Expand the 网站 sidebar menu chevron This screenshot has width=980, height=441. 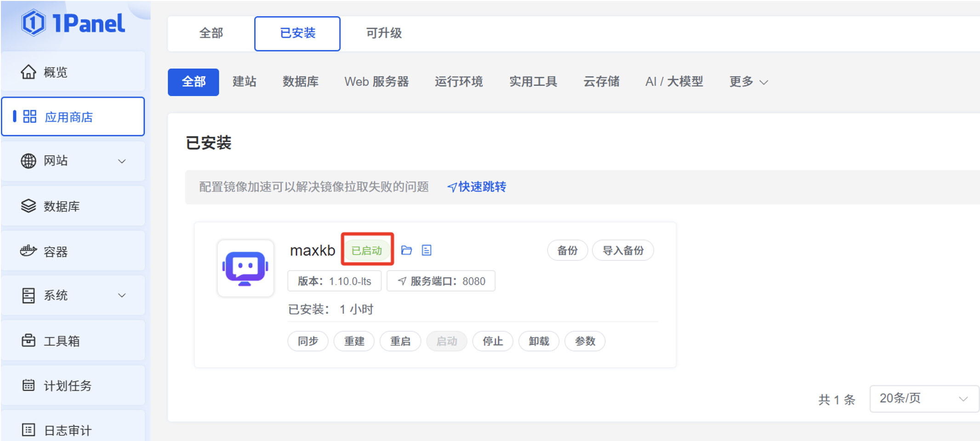pyautogui.click(x=122, y=161)
